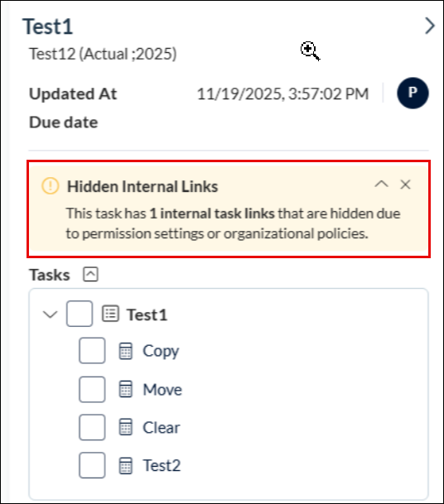Click the yellow warning icon in the banner
The height and width of the screenshot is (504, 444).
coord(51,185)
